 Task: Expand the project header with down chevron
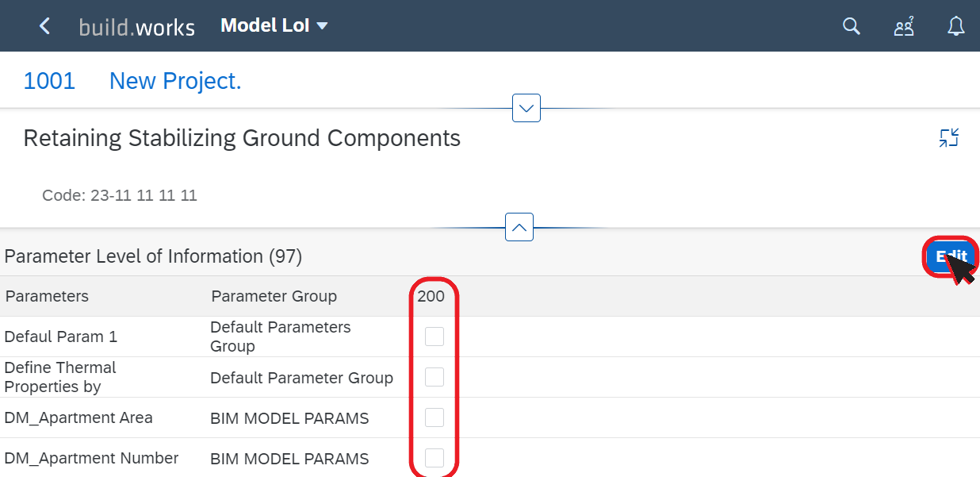526,107
